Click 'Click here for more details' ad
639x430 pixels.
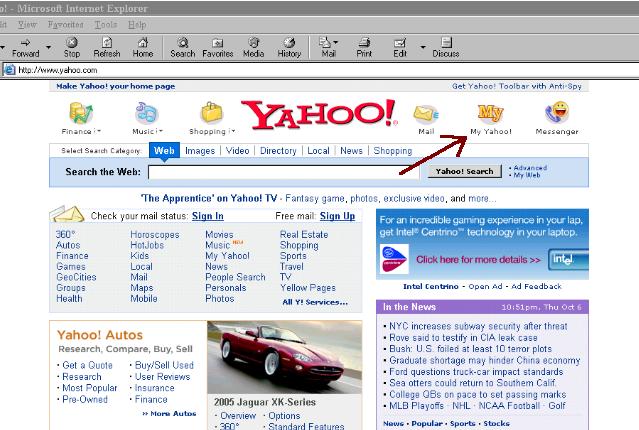coord(478,260)
